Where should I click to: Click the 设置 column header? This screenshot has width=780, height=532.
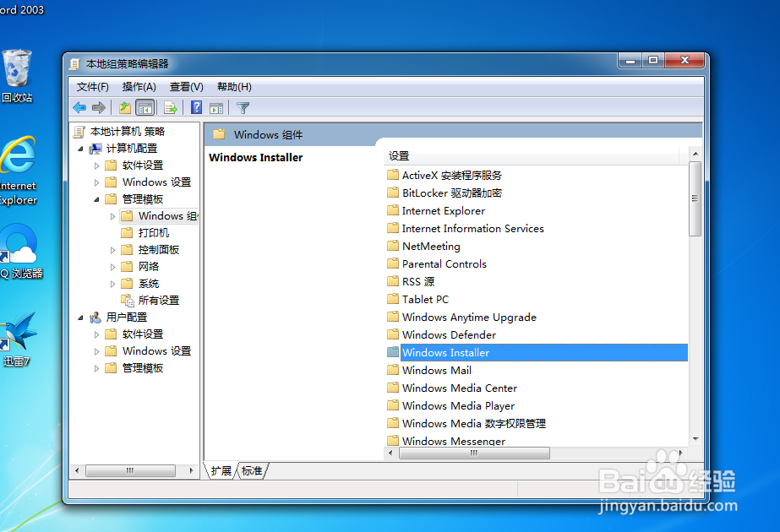532,156
